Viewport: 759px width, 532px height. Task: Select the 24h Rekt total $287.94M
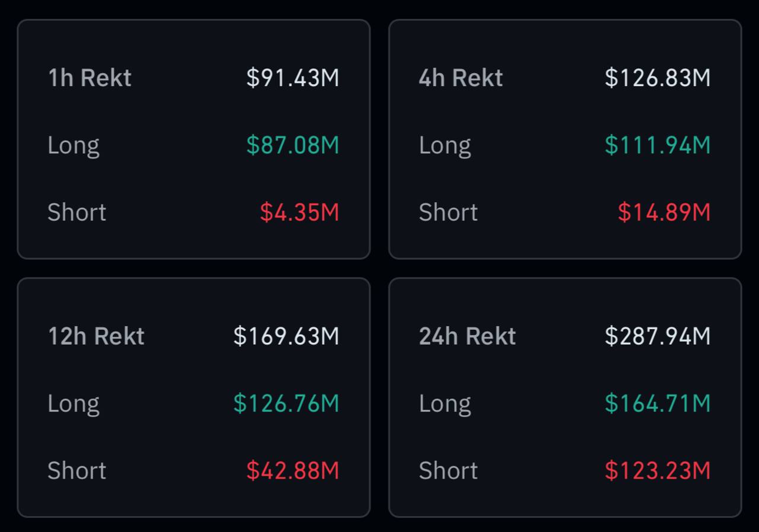point(657,336)
